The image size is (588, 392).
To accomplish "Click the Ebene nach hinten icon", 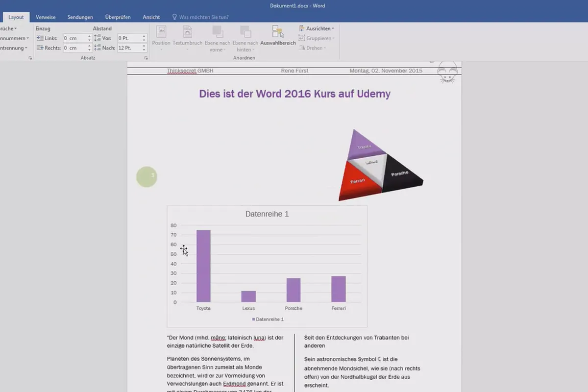I will point(245,32).
